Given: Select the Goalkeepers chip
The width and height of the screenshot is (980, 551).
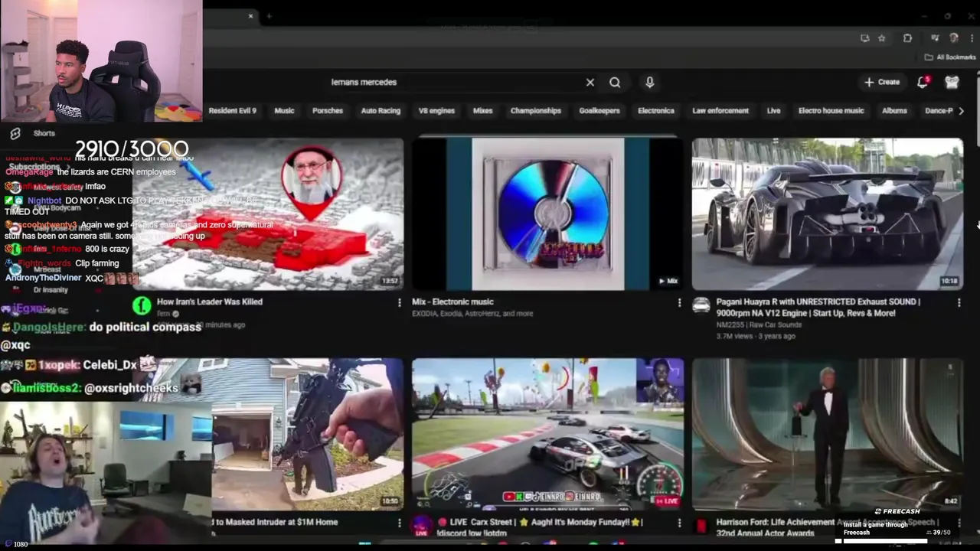Looking at the screenshot, I should click(599, 111).
